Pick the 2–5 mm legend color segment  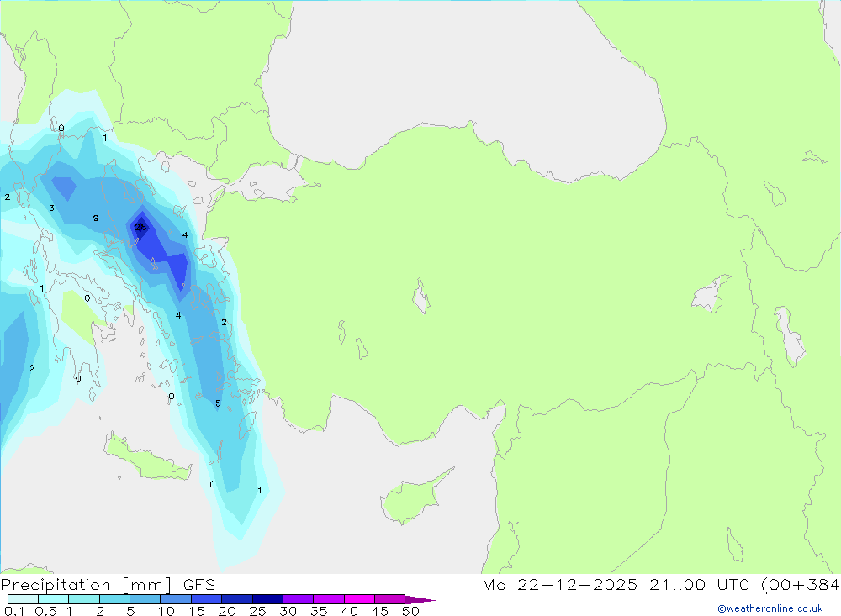114,599
